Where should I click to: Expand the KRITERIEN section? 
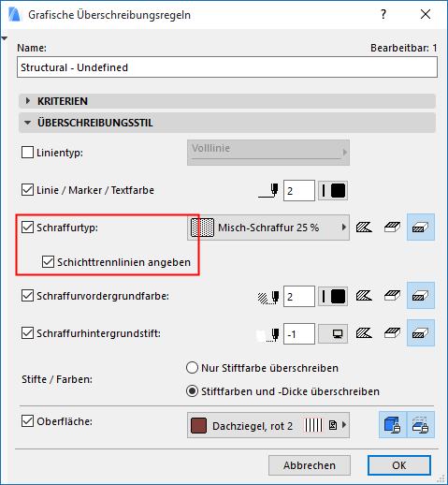(x=227, y=101)
